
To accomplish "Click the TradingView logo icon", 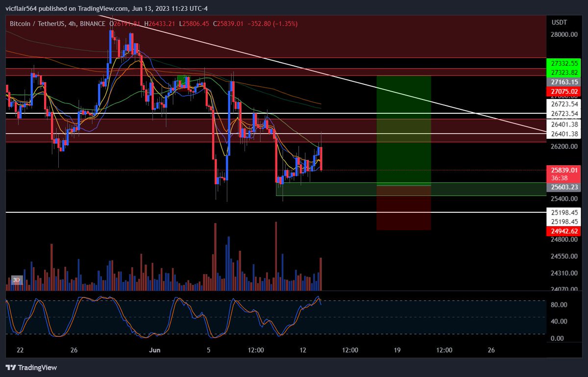I will click(11, 367).
